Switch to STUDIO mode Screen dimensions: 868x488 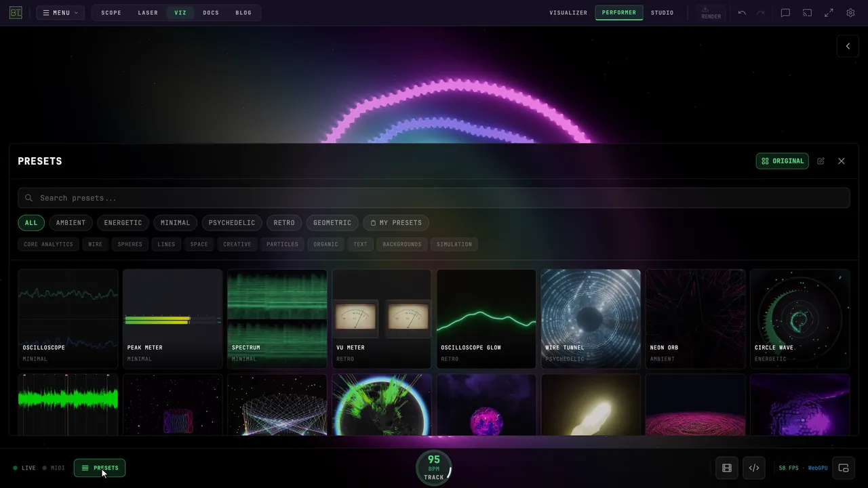tap(663, 13)
